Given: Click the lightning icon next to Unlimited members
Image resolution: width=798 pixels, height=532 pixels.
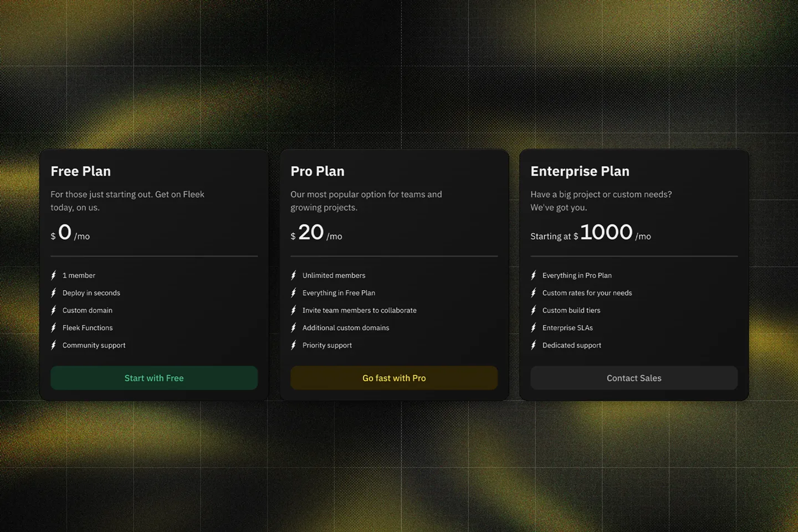Looking at the screenshot, I should click(294, 275).
